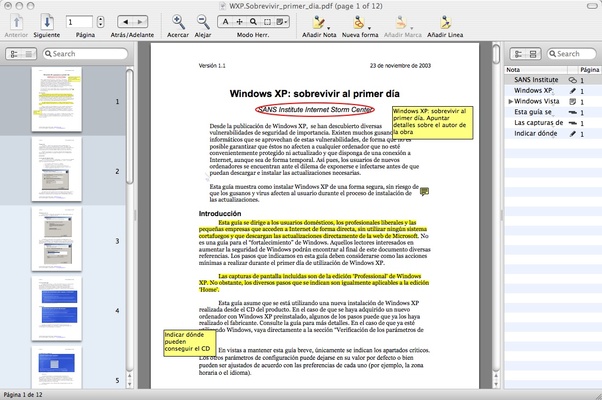Click the right sidebar Search field
This screenshot has width=602, height=400.
[571, 54]
